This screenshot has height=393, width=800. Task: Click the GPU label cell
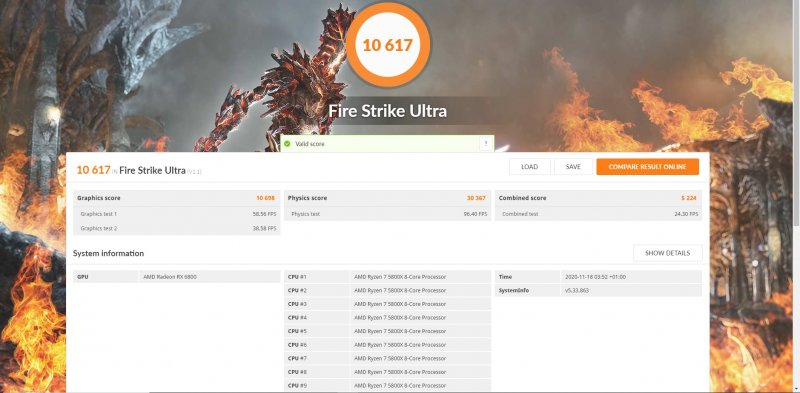(x=106, y=277)
